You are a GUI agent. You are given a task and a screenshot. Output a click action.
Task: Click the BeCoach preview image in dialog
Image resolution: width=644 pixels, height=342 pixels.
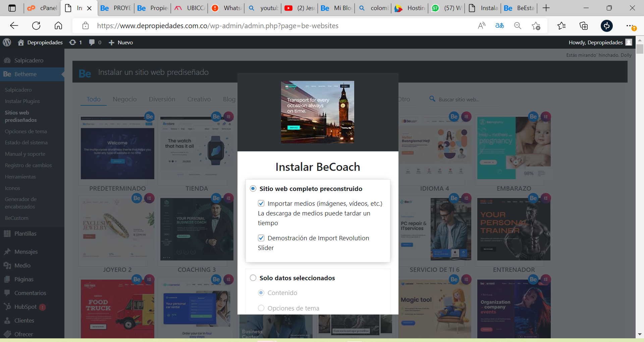[318, 112]
